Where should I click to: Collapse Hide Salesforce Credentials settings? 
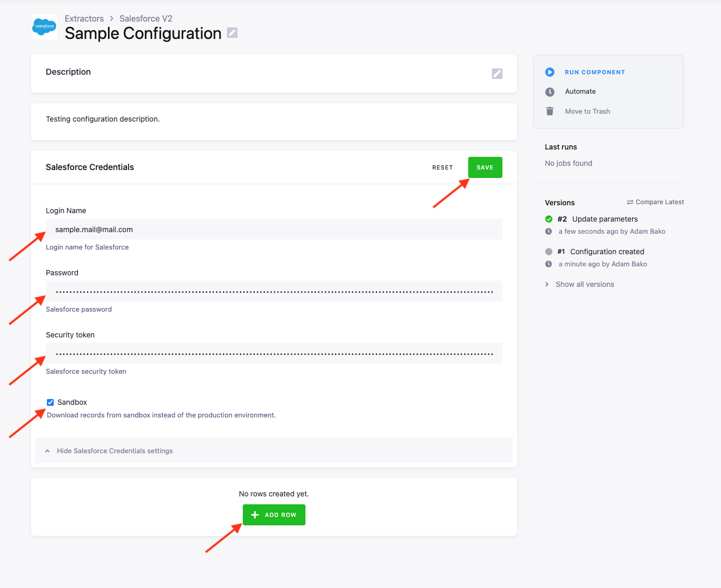(274, 451)
